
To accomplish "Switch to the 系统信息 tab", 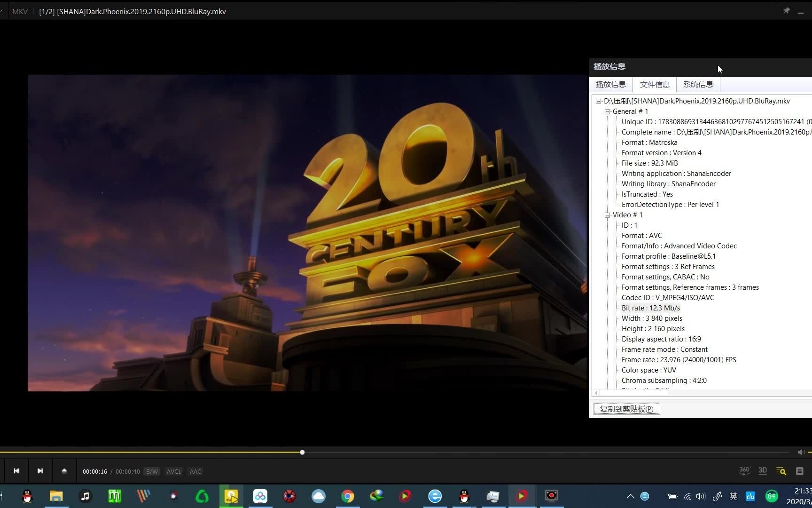I will click(698, 84).
